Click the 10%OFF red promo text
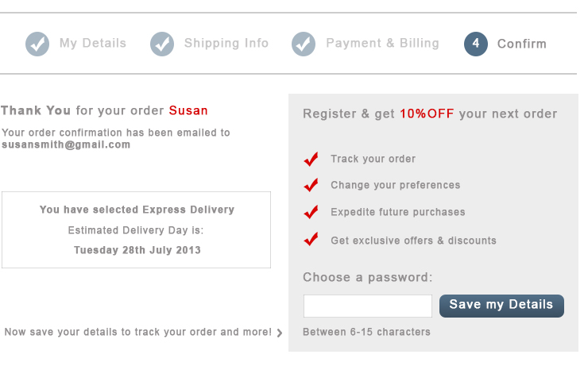This screenshot has height=366, width=588. pyautogui.click(x=427, y=114)
